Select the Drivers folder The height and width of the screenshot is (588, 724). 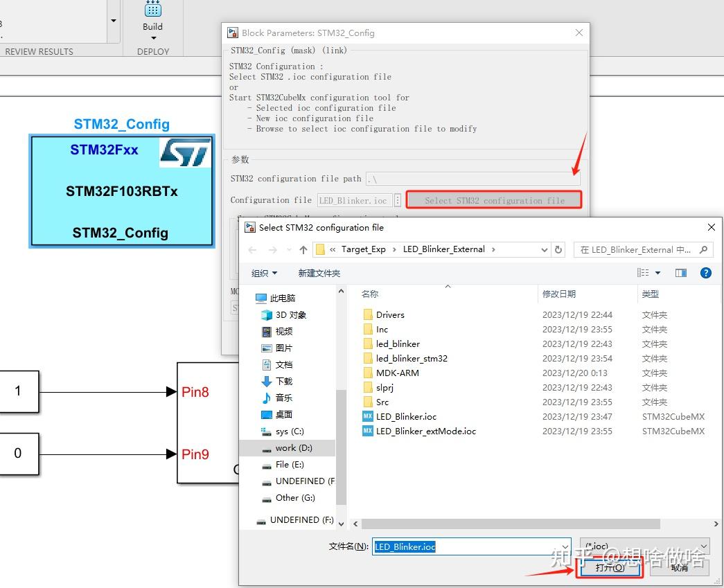tap(389, 314)
